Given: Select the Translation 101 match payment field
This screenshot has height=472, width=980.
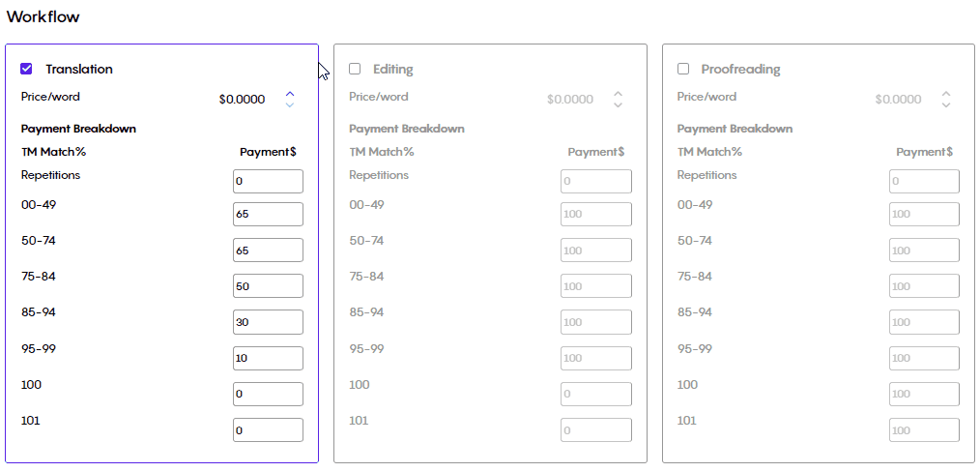Looking at the screenshot, I should [x=268, y=430].
